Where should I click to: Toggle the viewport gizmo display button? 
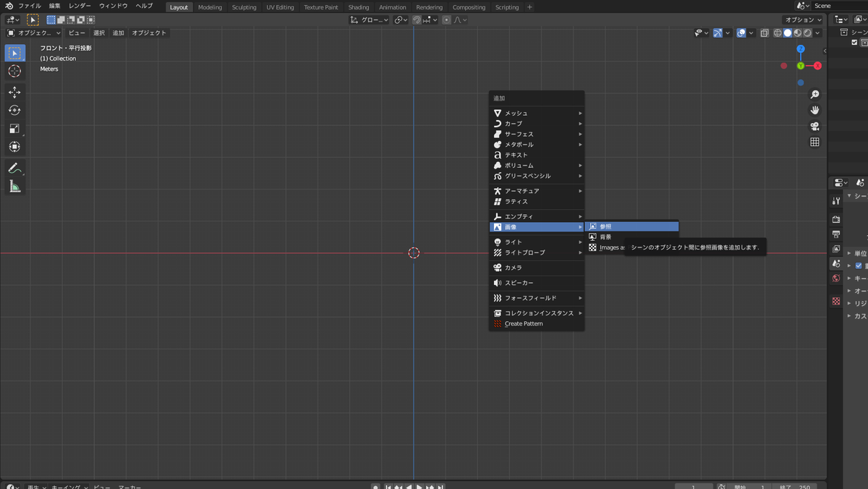point(718,33)
